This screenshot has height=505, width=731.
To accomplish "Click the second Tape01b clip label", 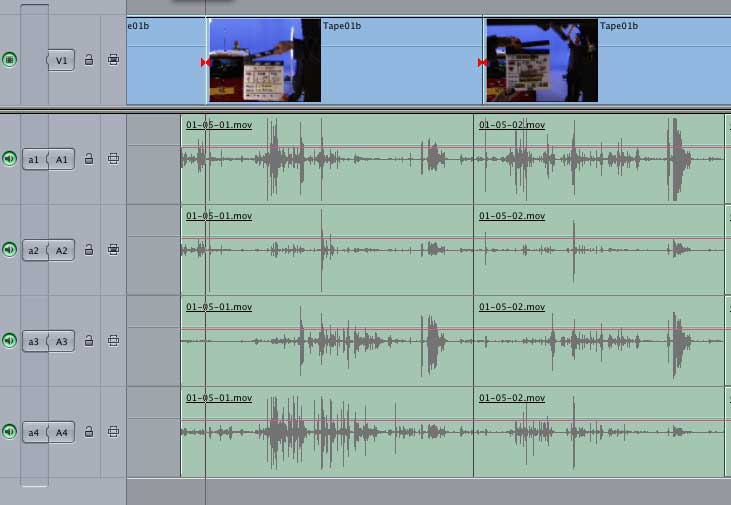I will 619,26.
